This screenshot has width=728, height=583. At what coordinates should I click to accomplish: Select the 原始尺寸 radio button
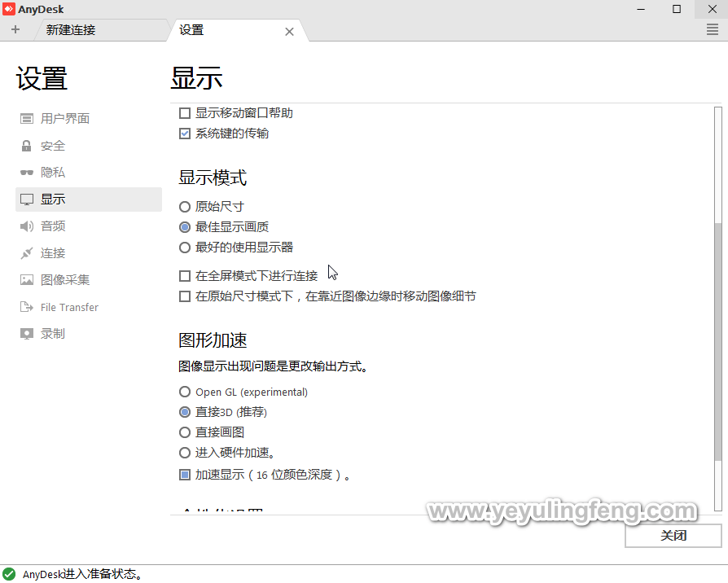point(185,207)
